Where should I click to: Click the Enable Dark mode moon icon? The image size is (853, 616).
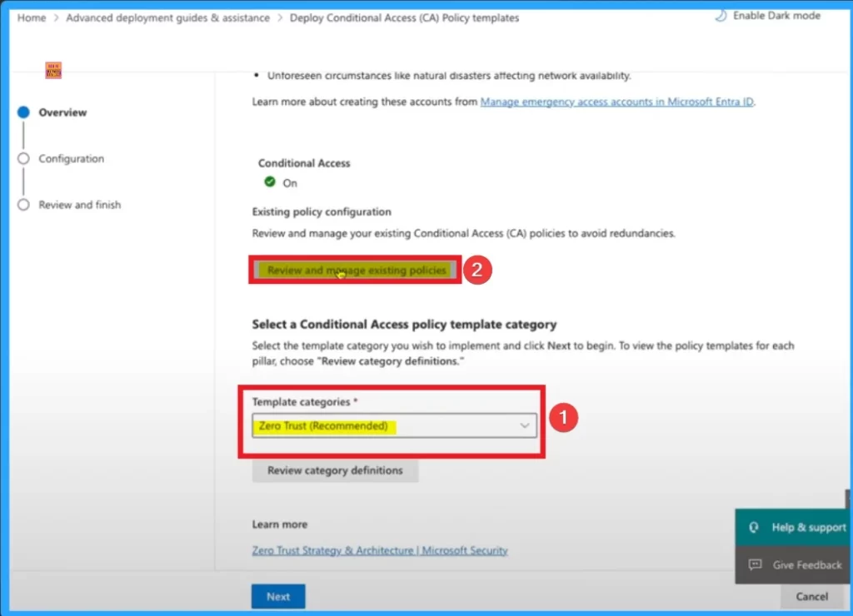click(x=721, y=15)
